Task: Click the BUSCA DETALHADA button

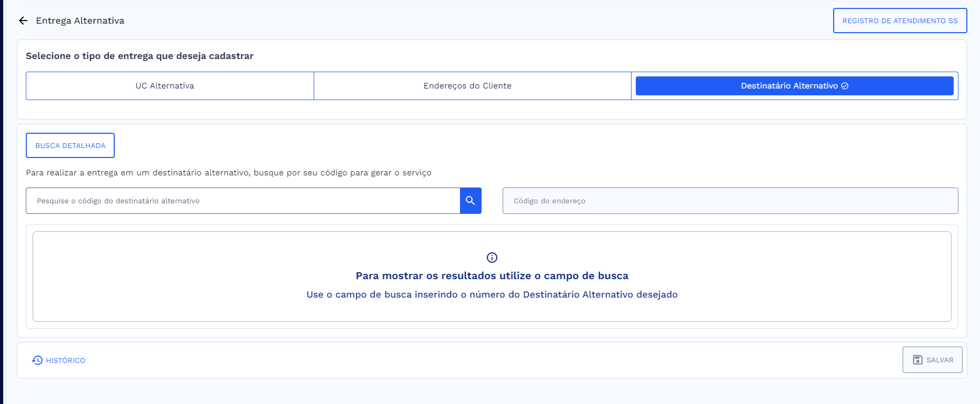Action: (70, 145)
